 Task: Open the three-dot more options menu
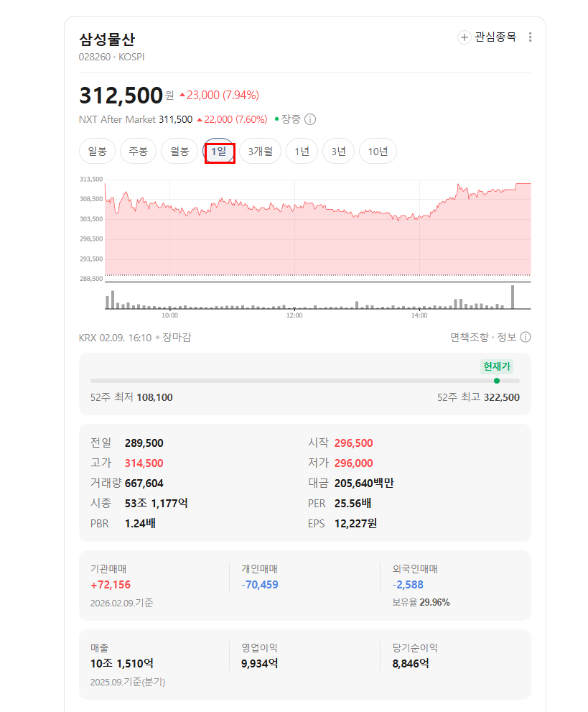click(x=530, y=37)
